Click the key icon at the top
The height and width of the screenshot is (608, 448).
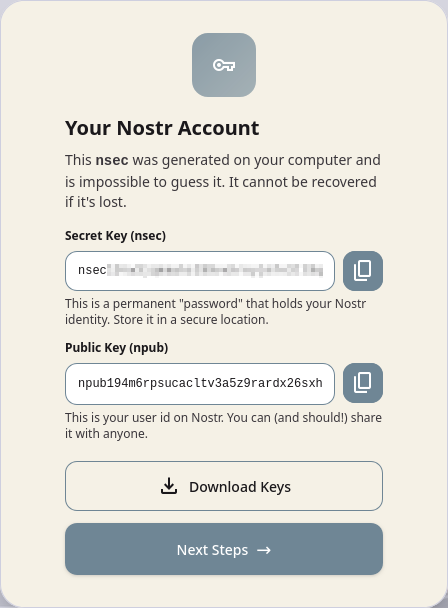(224, 65)
